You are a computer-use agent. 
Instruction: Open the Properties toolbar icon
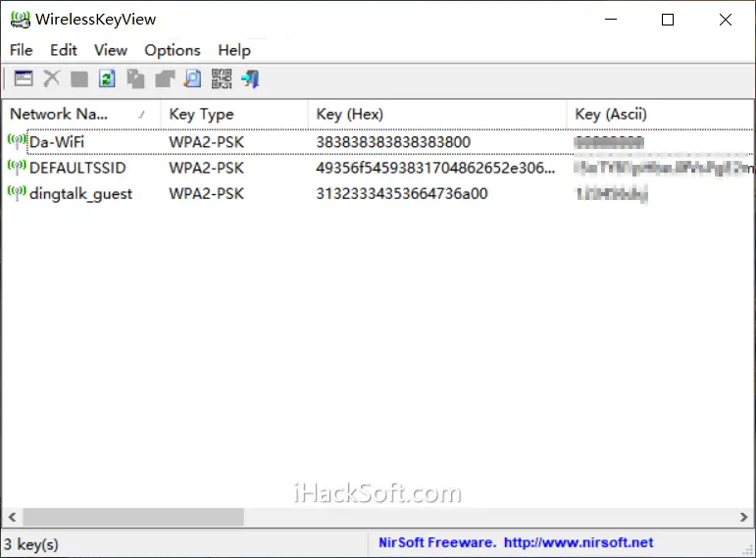tap(24, 78)
